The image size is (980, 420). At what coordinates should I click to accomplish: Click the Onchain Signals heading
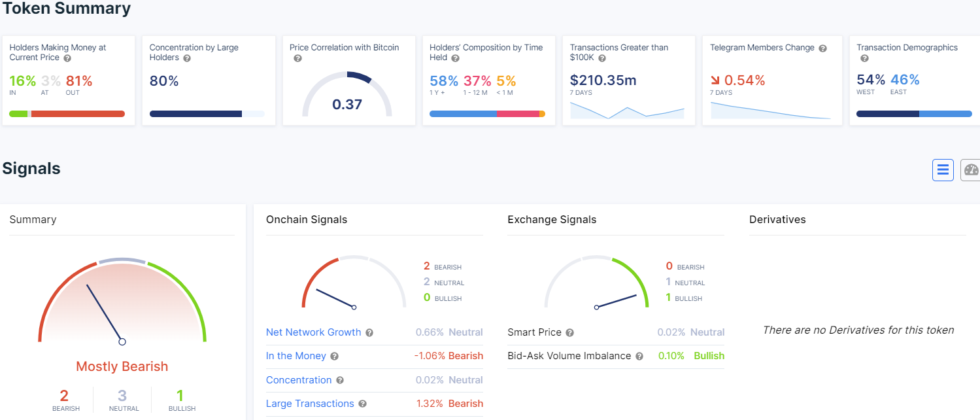307,220
